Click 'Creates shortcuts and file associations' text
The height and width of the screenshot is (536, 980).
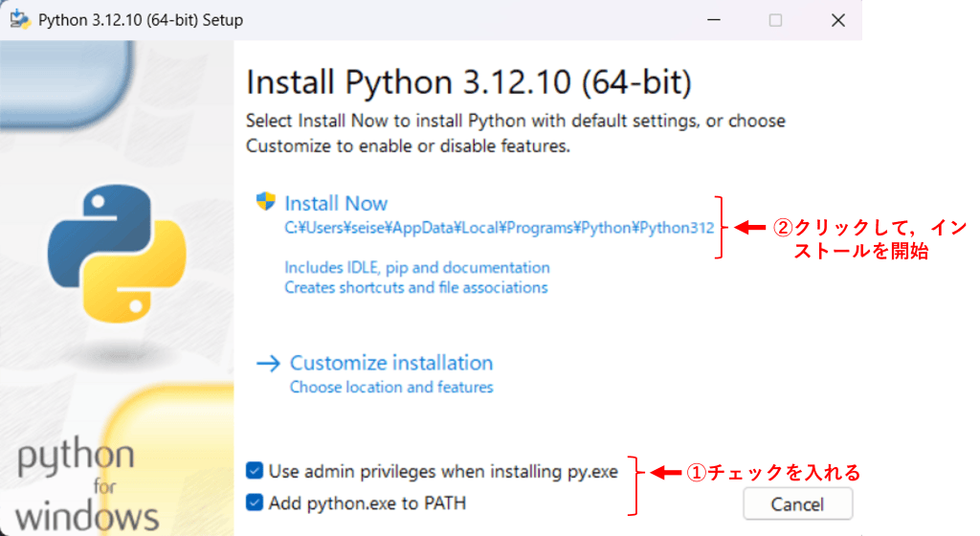click(x=416, y=287)
